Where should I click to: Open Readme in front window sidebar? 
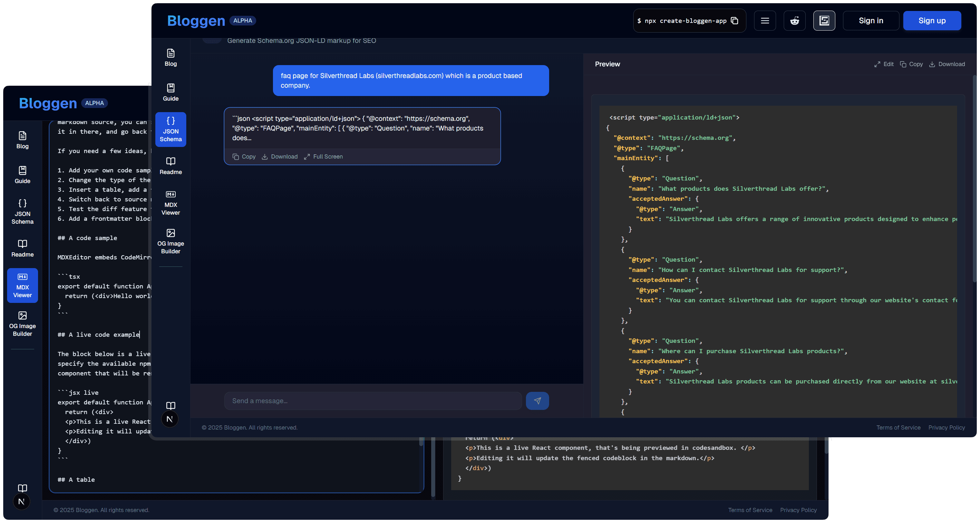click(x=170, y=166)
